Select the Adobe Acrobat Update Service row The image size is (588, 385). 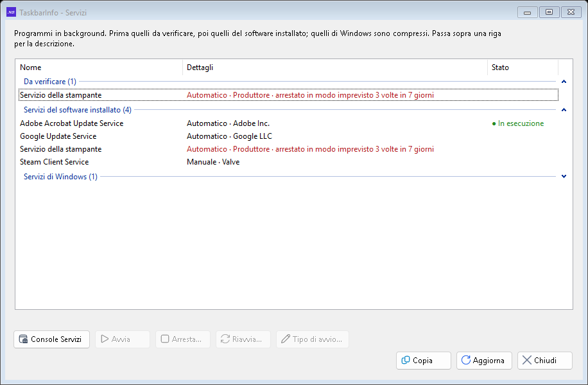click(x=288, y=123)
